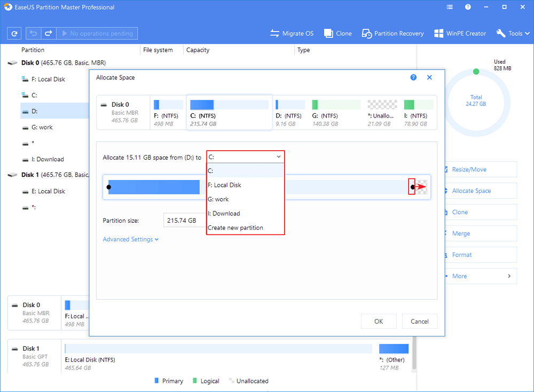Viewport: 534px width, 392px height.
Task: Select G: (NTFS) 140.38 GB partition in dialog
Action: tap(336, 112)
